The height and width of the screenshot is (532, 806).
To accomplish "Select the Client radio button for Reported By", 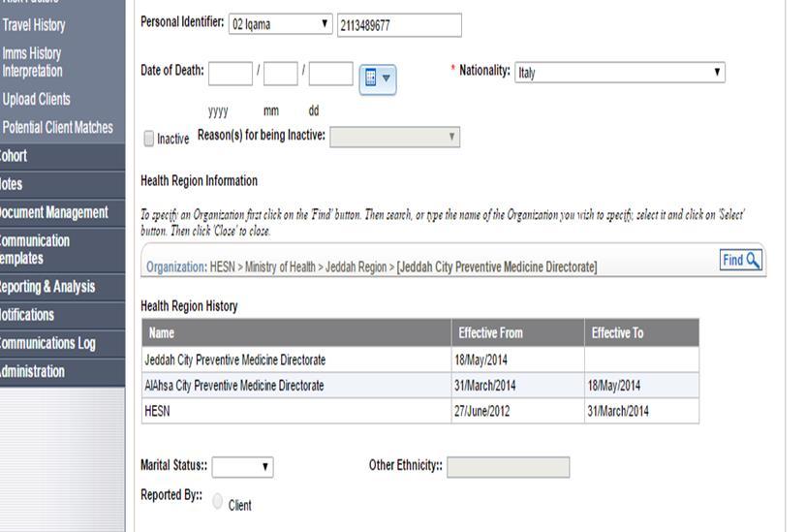I will pyautogui.click(x=218, y=501).
